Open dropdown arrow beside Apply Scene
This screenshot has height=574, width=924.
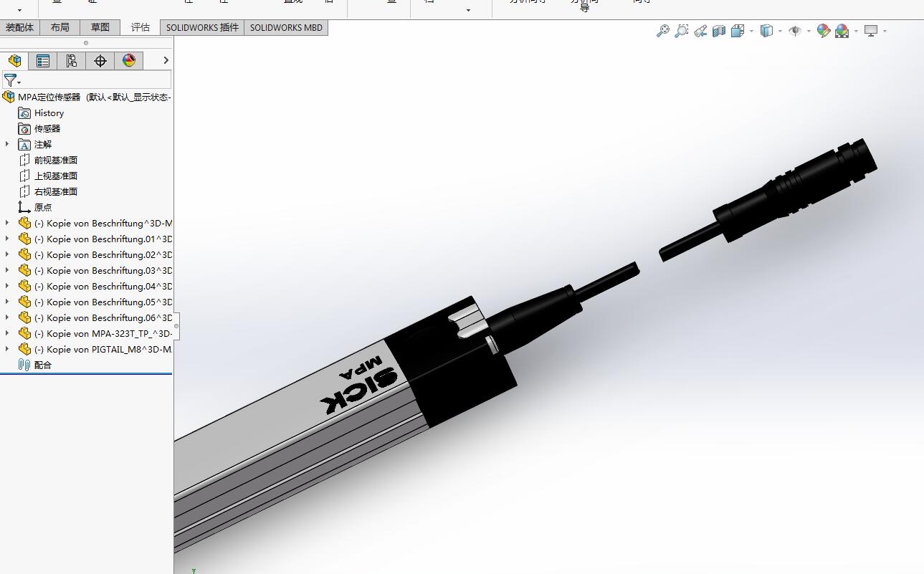(x=856, y=31)
